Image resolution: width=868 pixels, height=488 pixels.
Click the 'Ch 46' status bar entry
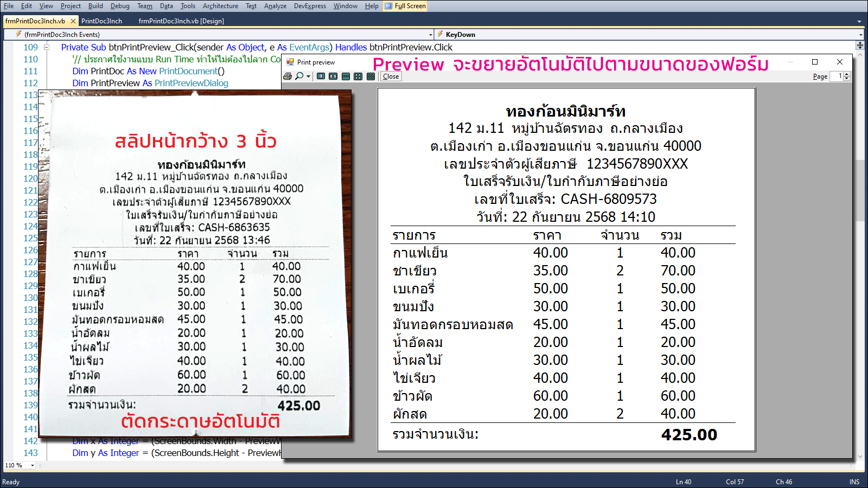tap(784, 481)
